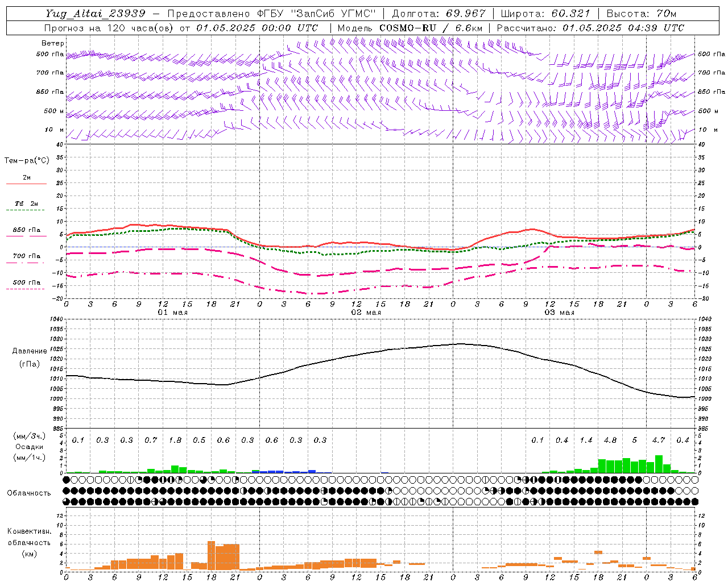Click the 0.7 precipitation total value
The width and height of the screenshot is (728, 582).
[x=151, y=440]
